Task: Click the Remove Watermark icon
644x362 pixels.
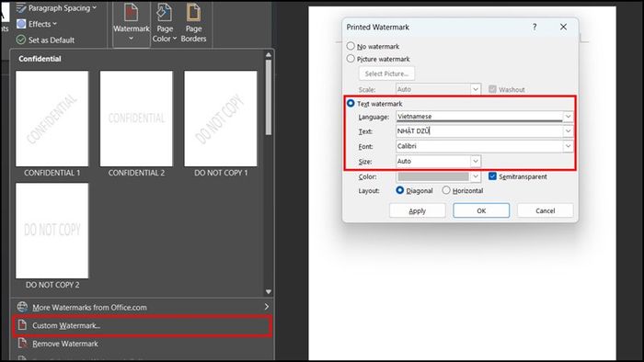Action: pos(22,343)
